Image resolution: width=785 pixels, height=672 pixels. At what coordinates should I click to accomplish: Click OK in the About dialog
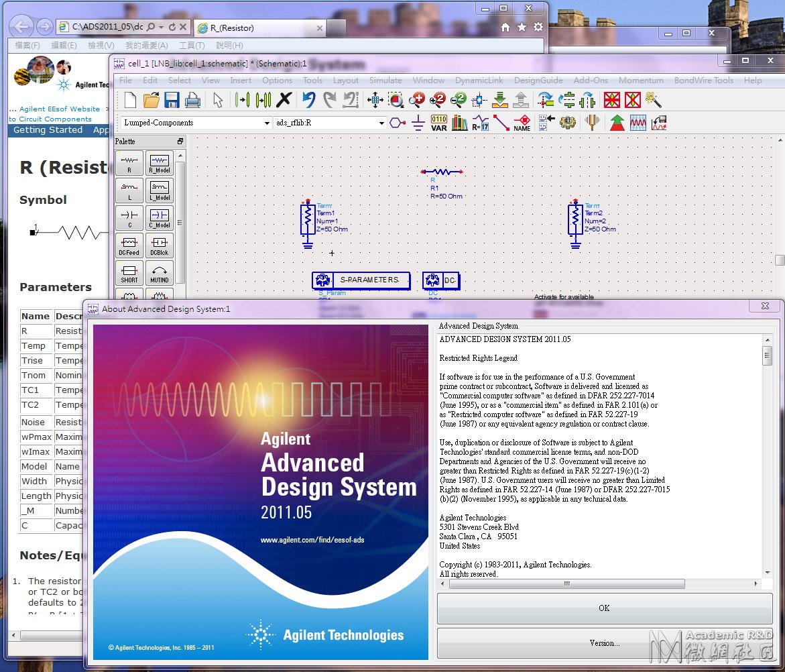[604, 608]
